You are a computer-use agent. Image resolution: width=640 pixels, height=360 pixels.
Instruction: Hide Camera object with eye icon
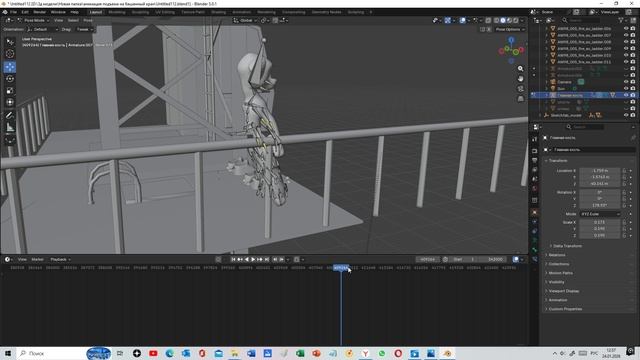pyautogui.click(x=626, y=82)
